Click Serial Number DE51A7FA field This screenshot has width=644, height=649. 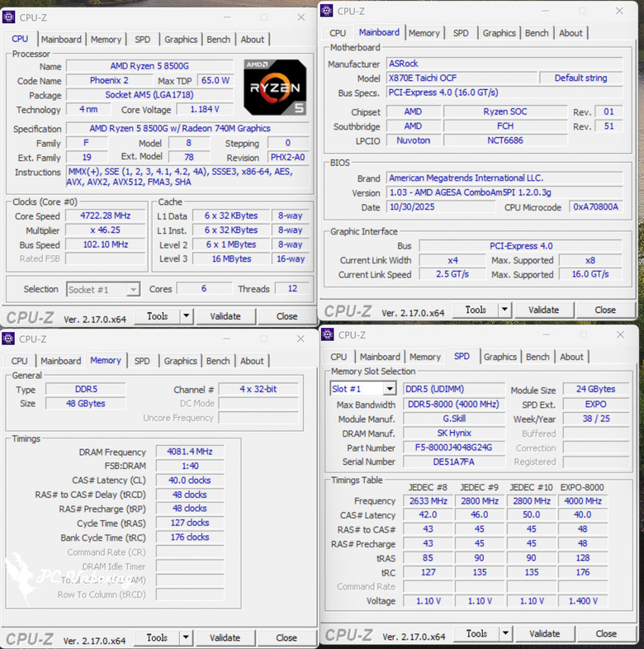454,462
